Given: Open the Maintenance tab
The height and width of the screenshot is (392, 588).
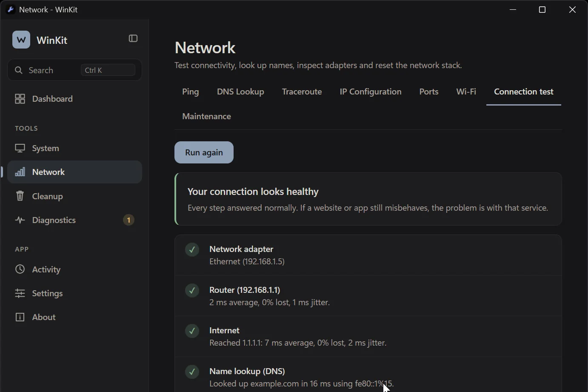Looking at the screenshot, I should pos(207,117).
